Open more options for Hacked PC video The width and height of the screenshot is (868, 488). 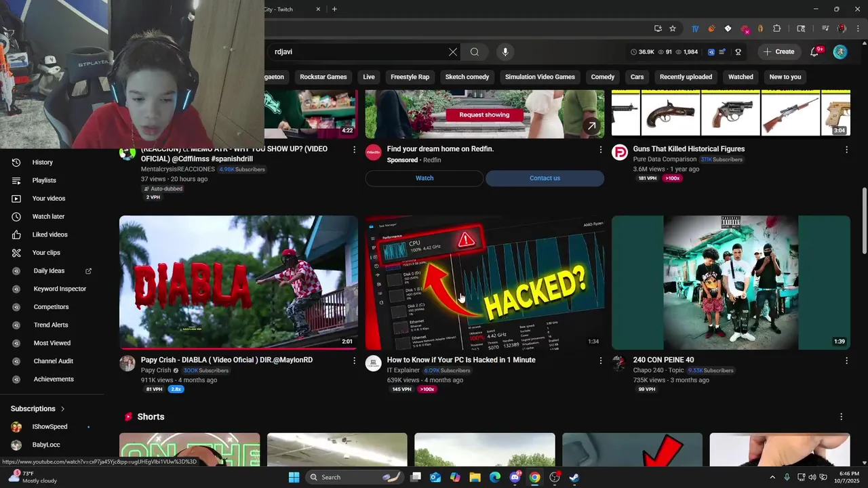tap(600, 361)
